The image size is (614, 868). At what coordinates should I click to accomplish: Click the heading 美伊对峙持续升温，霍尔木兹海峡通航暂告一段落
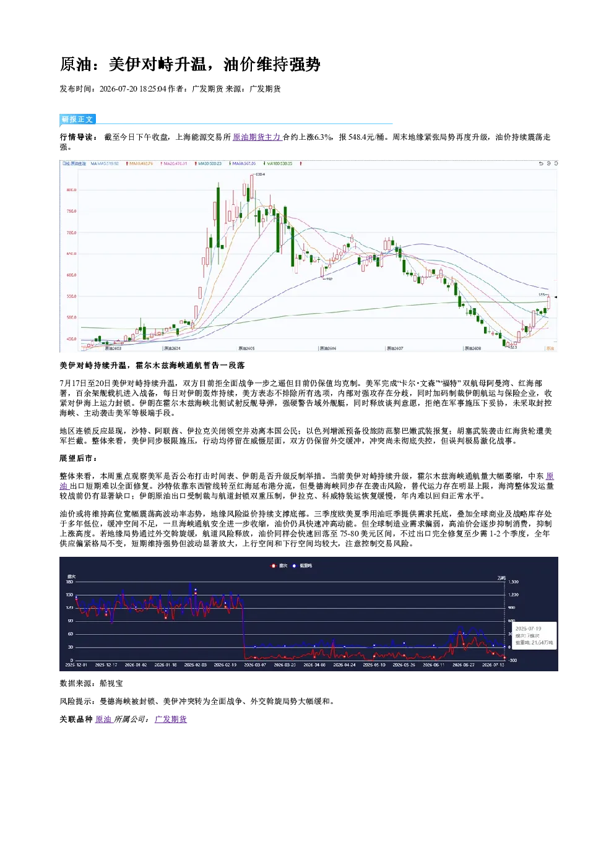152,366
